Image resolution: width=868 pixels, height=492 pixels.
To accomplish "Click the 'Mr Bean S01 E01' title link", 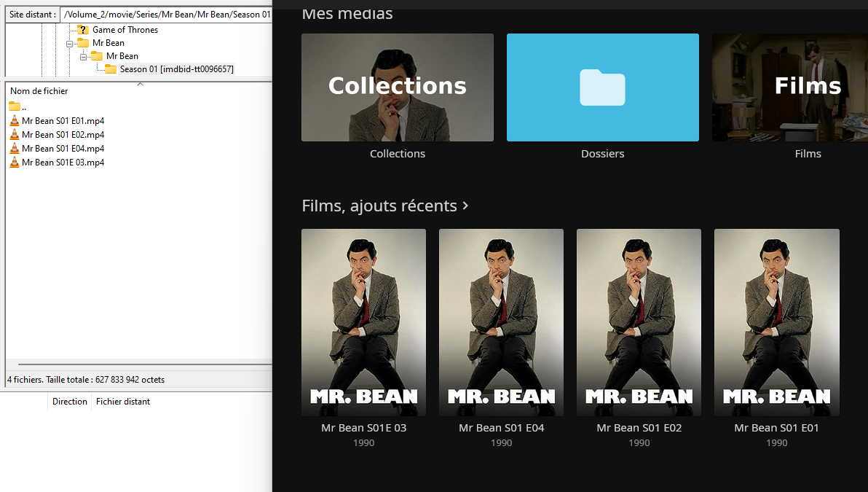I will (x=776, y=428).
